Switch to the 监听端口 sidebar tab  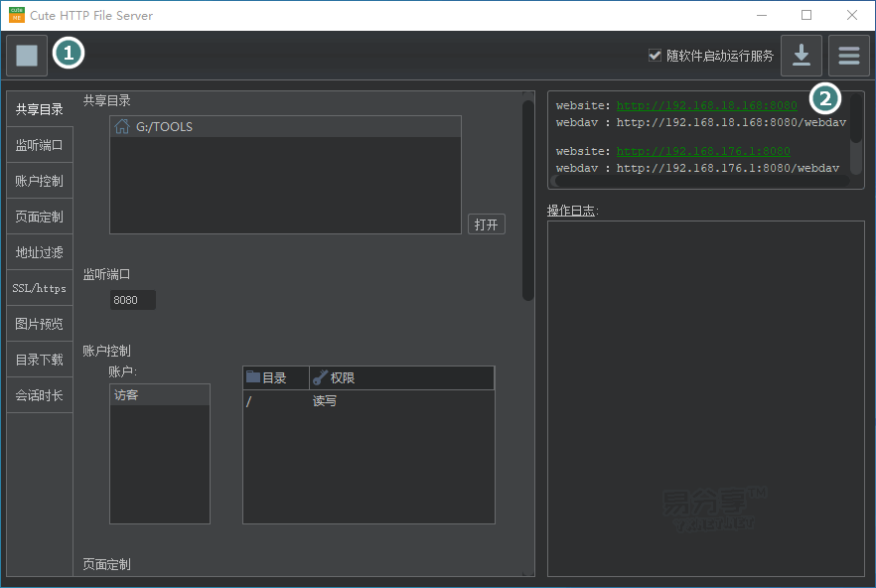(39, 144)
